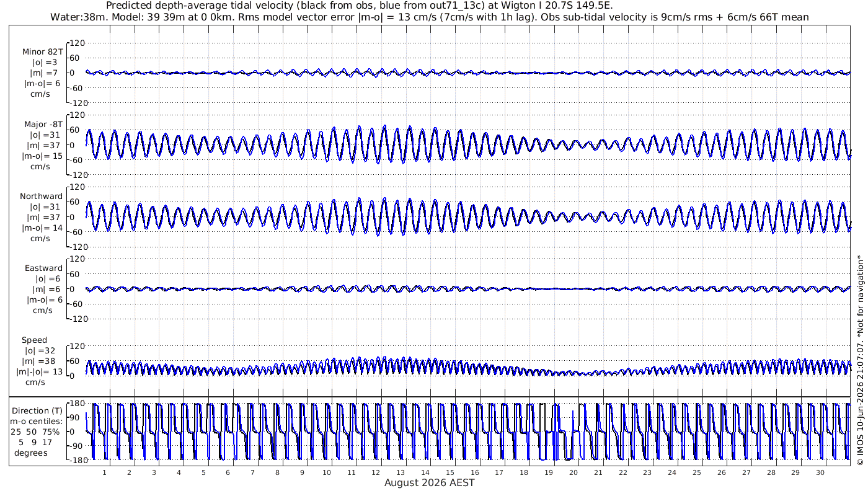Click the IMOS copyright text on right edge
The width and height of the screenshot is (868, 496).
860,369
